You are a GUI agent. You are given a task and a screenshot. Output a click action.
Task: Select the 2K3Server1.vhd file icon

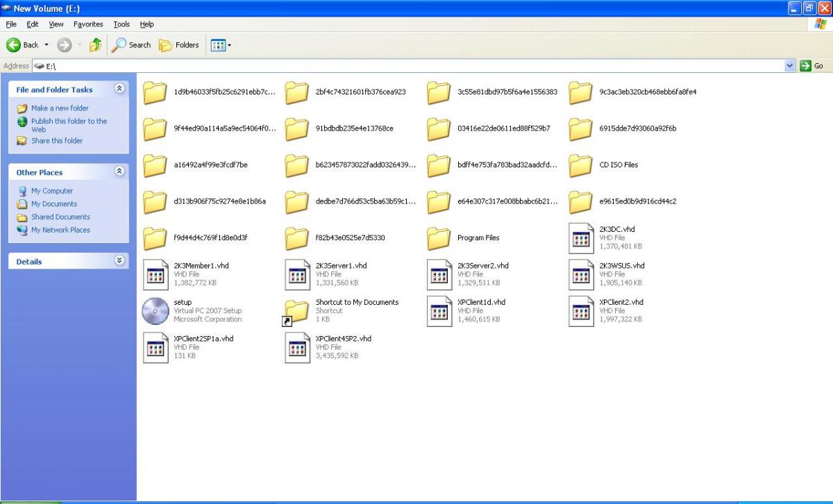[297, 275]
